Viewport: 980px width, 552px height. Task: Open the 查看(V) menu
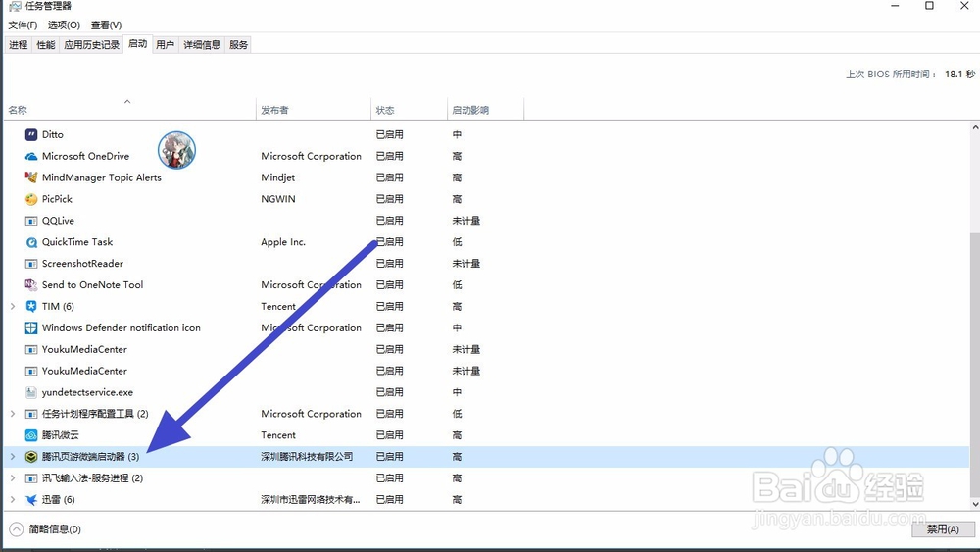[x=106, y=25]
